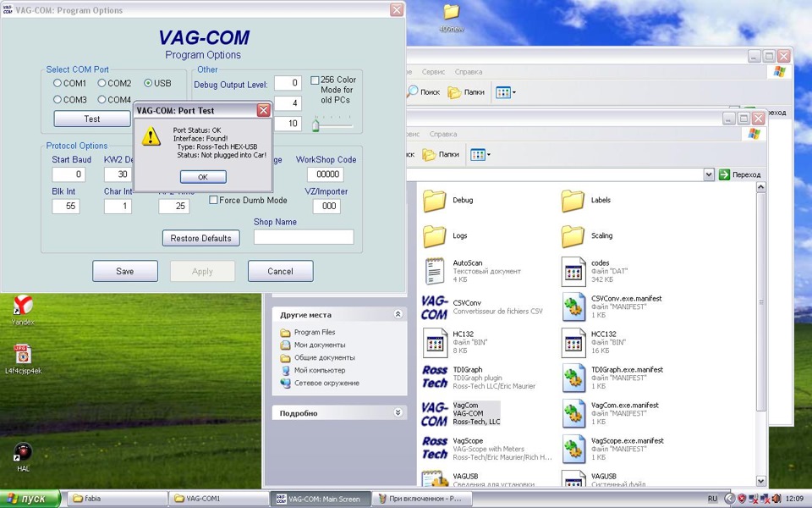Image resolution: width=812 pixels, height=508 pixels.
Task: Click the VZ/Importer field
Action: click(326, 206)
